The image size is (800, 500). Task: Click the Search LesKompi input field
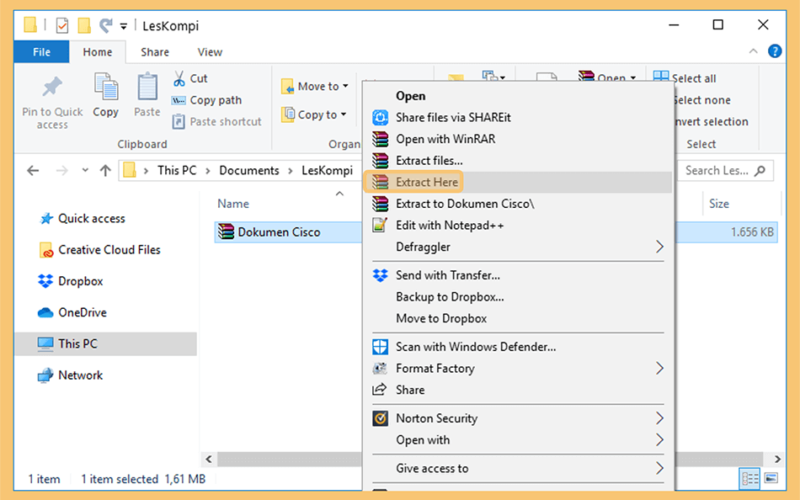[726, 170]
